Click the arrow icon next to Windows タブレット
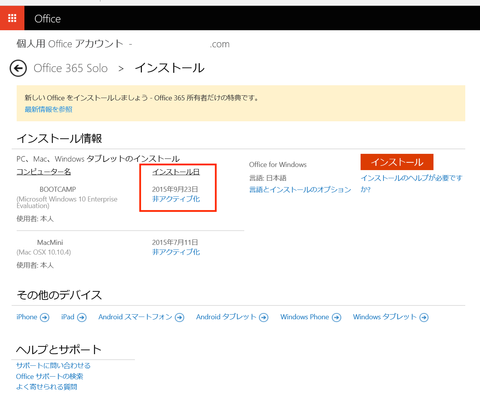 [x=424, y=317]
